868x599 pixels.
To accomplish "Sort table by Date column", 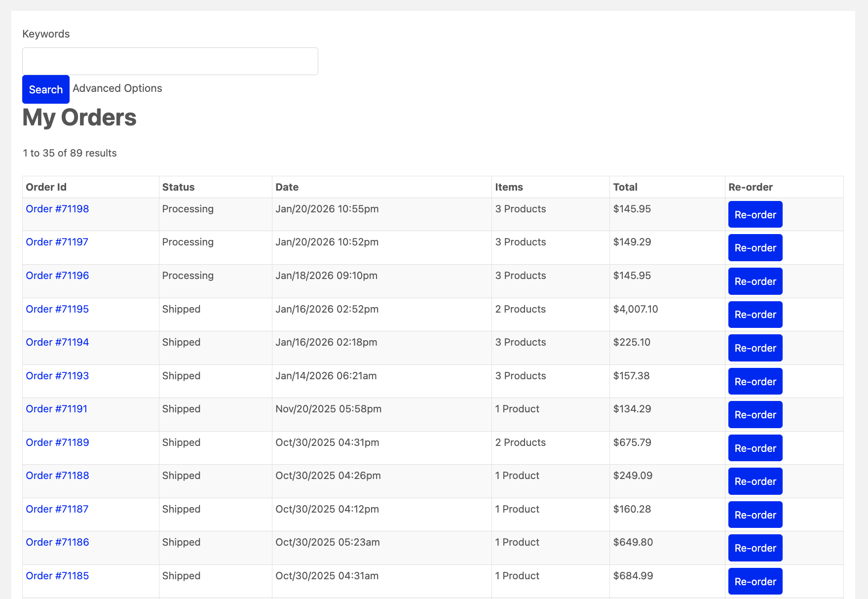I will point(286,187).
